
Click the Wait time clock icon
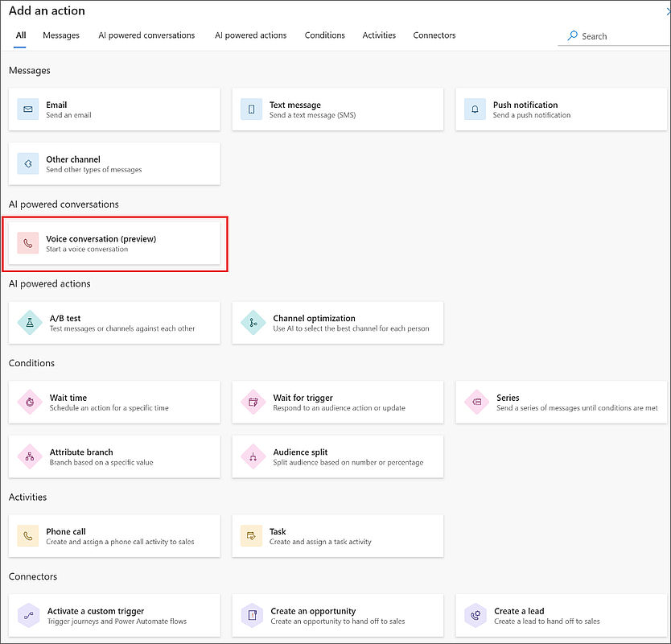[x=30, y=402]
